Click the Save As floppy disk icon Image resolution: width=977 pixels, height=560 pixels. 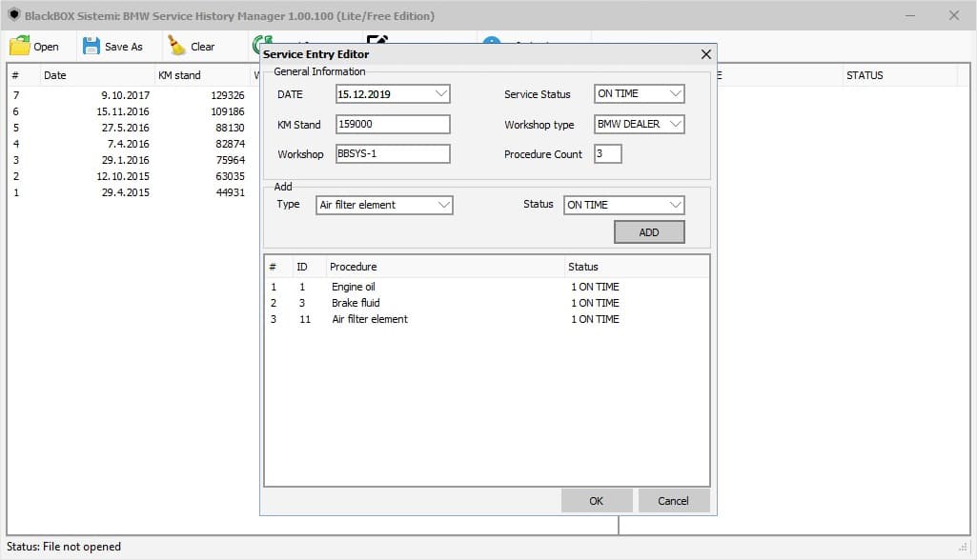(x=92, y=46)
